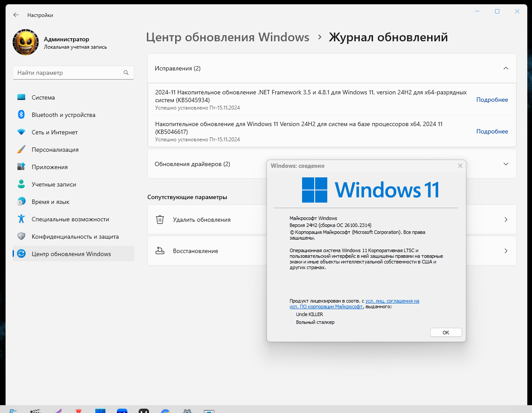Click the .NET Framework KB5045934 update title
This screenshot has height=413, width=532.
pyautogui.click(x=311, y=96)
